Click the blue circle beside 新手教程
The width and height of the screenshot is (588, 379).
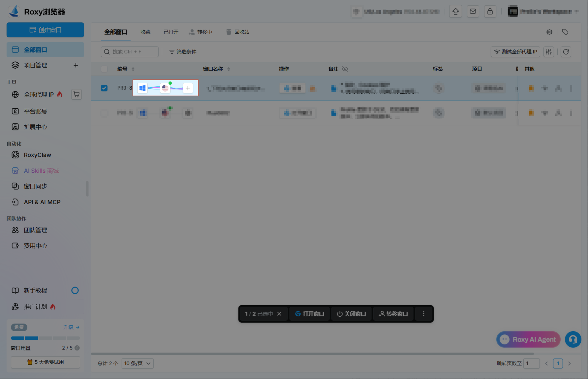click(x=75, y=291)
